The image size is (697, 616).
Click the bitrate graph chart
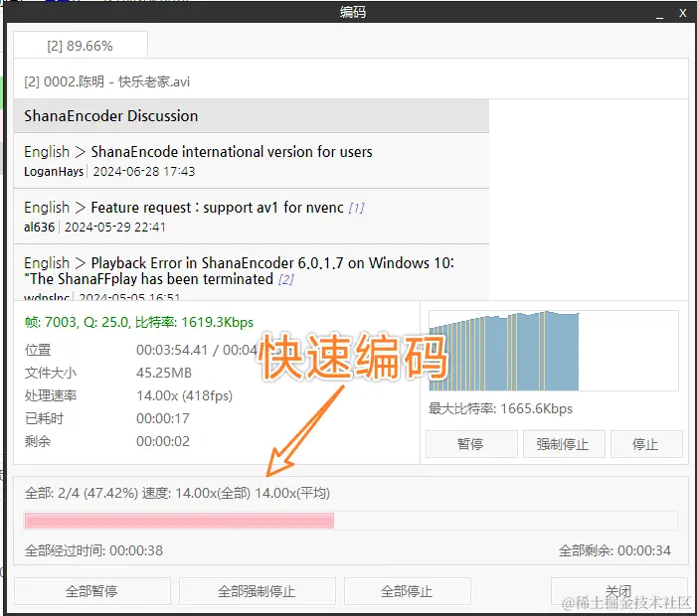pos(554,351)
